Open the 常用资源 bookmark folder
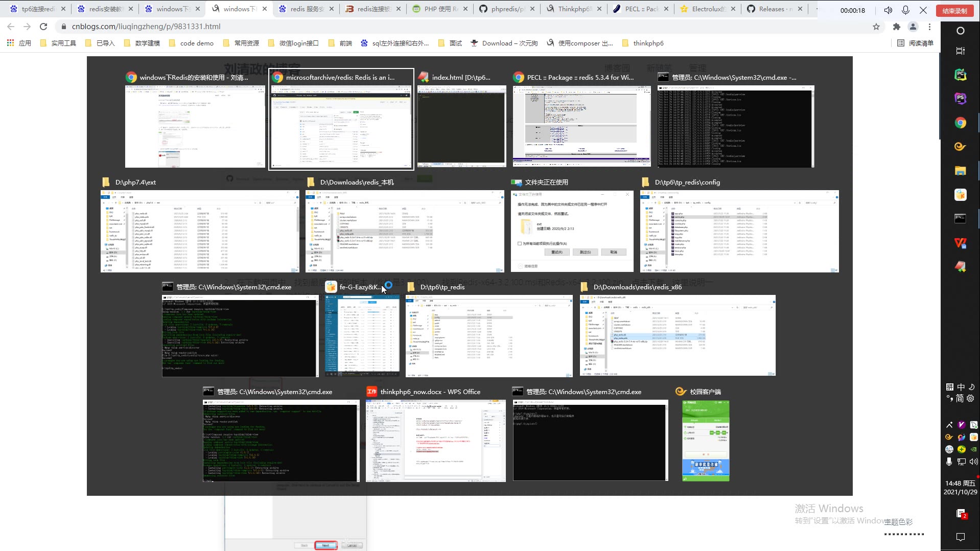This screenshot has height=551, width=980. (241, 43)
